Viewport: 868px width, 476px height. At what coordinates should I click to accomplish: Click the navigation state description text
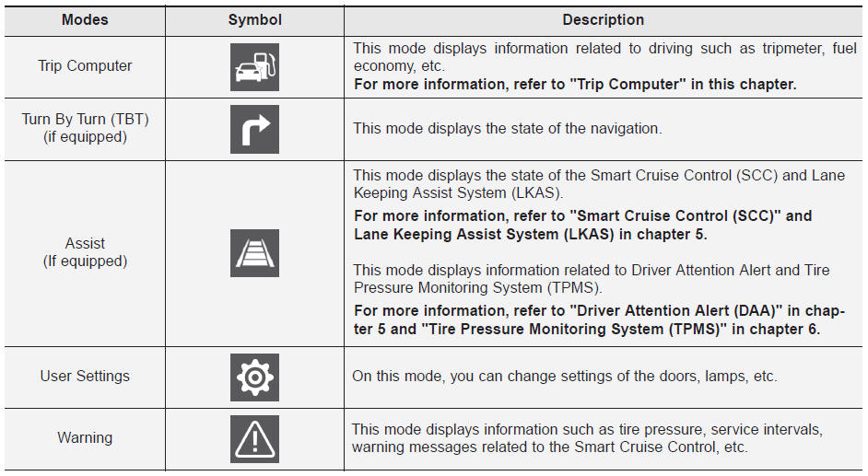point(507,129)
